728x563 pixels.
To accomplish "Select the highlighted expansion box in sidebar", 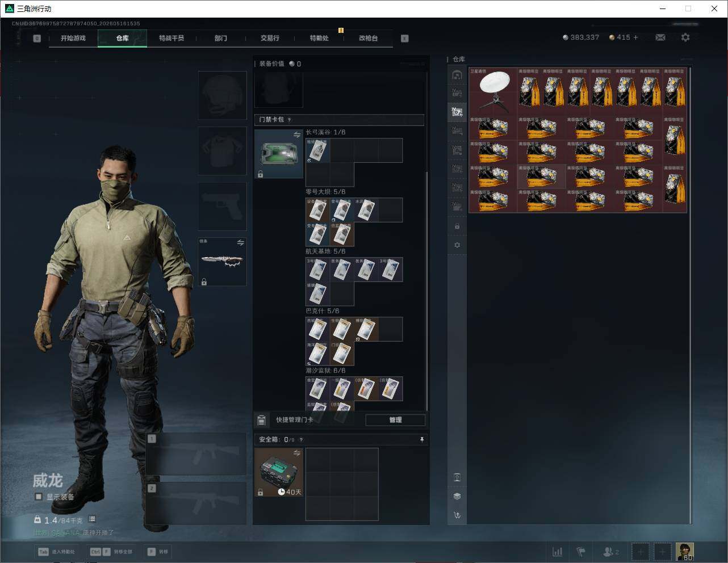I will [x=457, y=112].
